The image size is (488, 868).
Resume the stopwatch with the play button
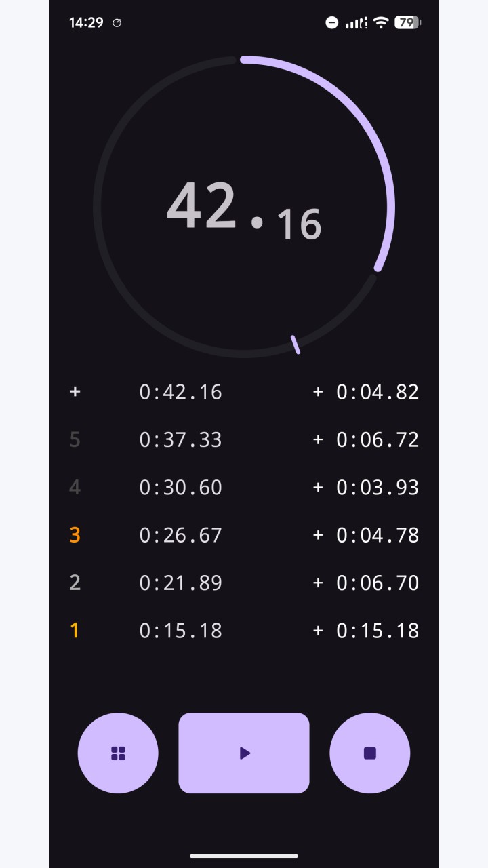[x=244, y=753]
